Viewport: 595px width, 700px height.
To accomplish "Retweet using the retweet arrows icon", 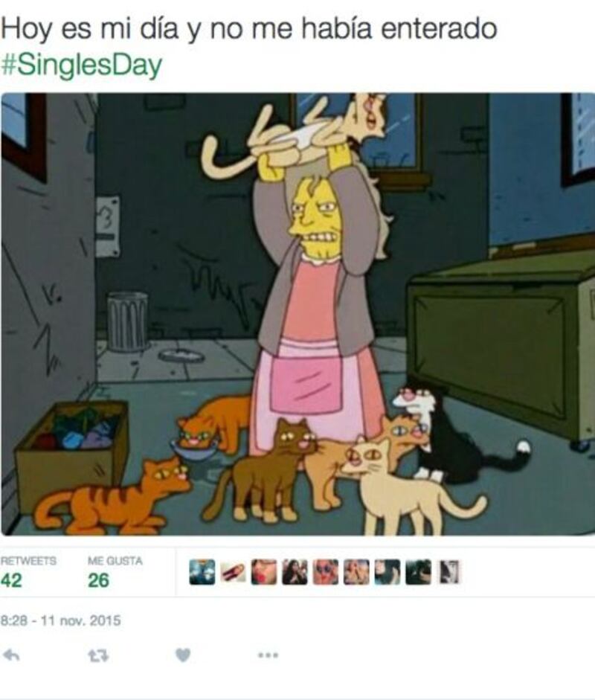I will tap(97, 656).
